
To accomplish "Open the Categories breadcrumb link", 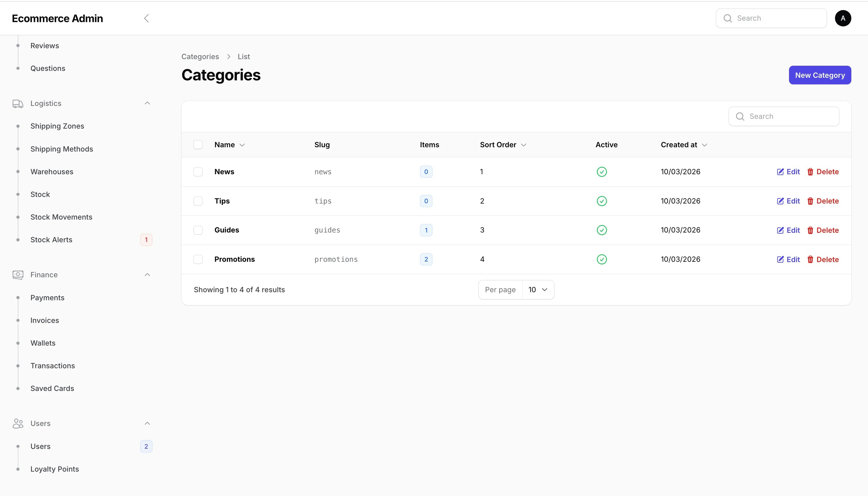I will click(x=200, y=56).
